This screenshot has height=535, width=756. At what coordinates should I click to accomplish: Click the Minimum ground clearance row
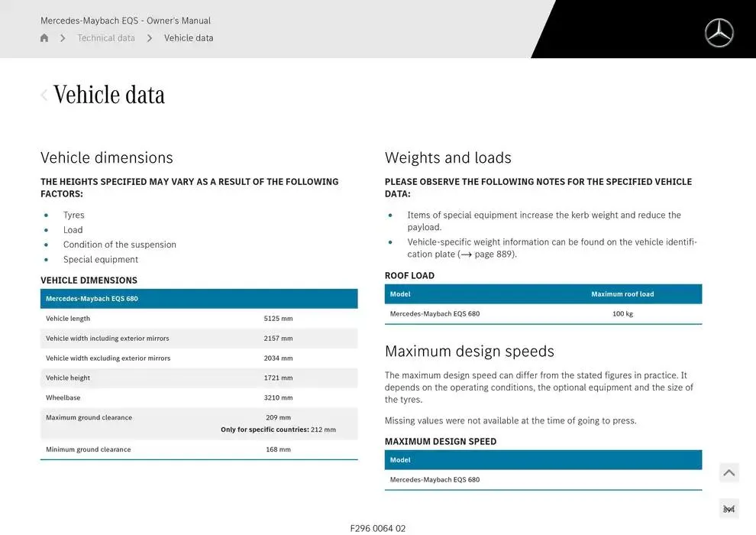click(x=199, y=450)
